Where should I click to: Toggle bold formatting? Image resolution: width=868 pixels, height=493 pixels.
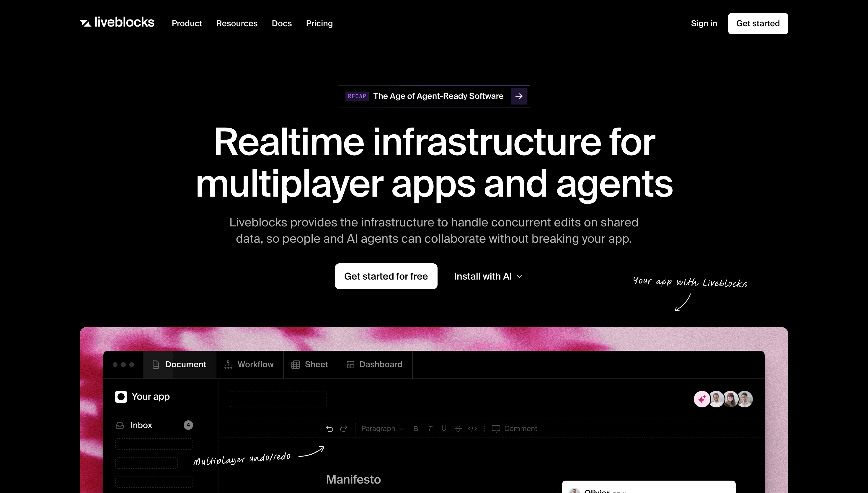click(x=415, y=429)
